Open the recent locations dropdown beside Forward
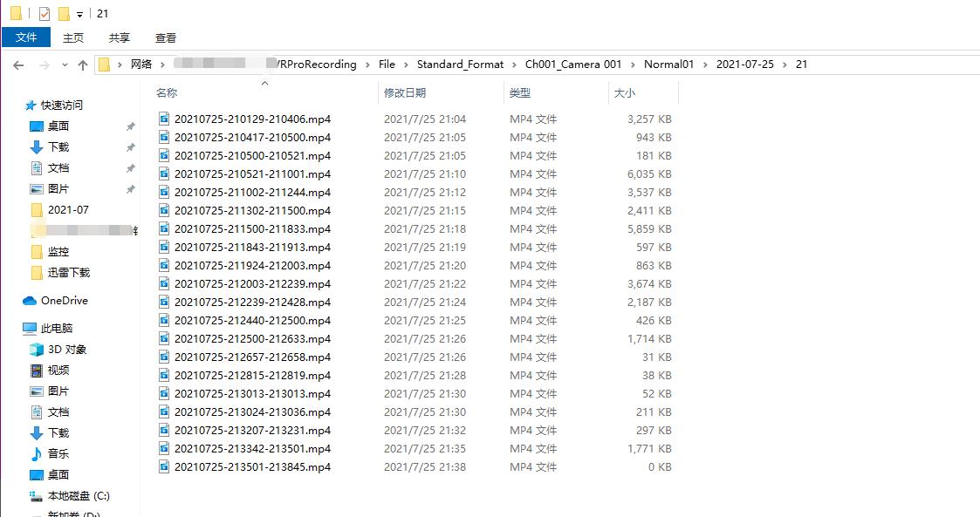This screenshot has height=517, width=980. pyautogui.click(x=65, y=64)
